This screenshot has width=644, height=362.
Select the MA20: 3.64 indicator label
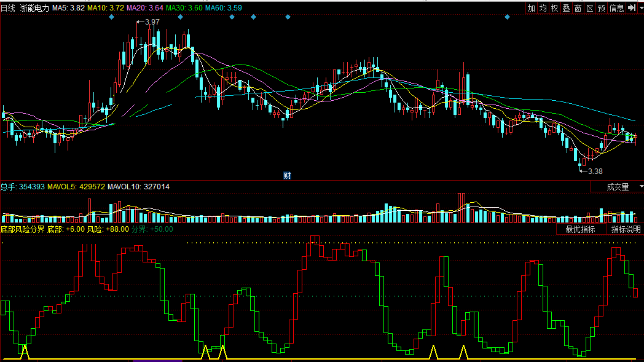tap(145, 8)
